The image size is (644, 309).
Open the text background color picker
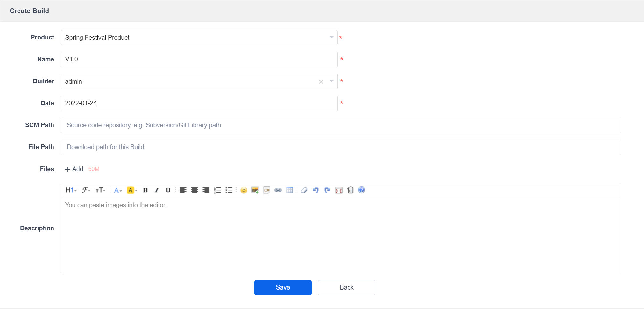[x=132, y=190]
